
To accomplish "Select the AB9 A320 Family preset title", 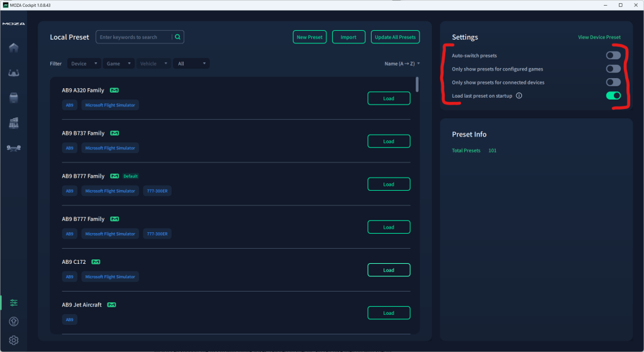I will (x=83, y=91).
